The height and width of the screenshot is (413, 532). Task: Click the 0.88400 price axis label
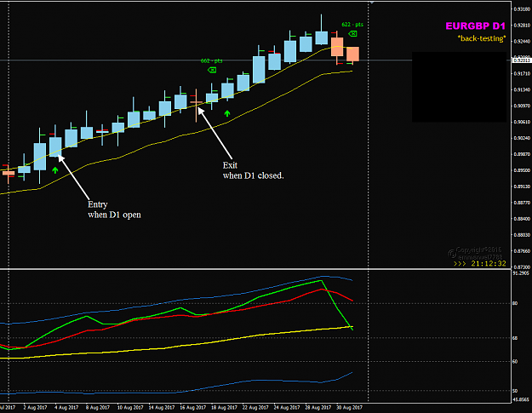pos(522,219)
